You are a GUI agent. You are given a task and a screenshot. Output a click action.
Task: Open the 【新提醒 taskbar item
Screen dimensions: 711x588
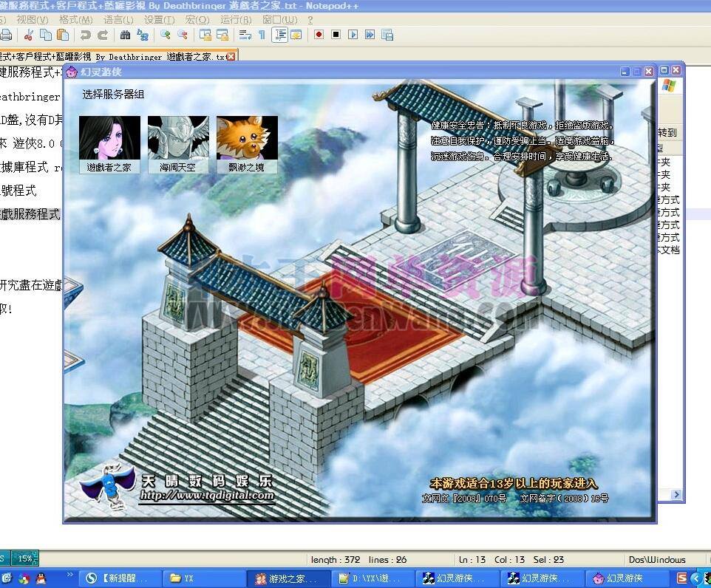coord(121,578)
